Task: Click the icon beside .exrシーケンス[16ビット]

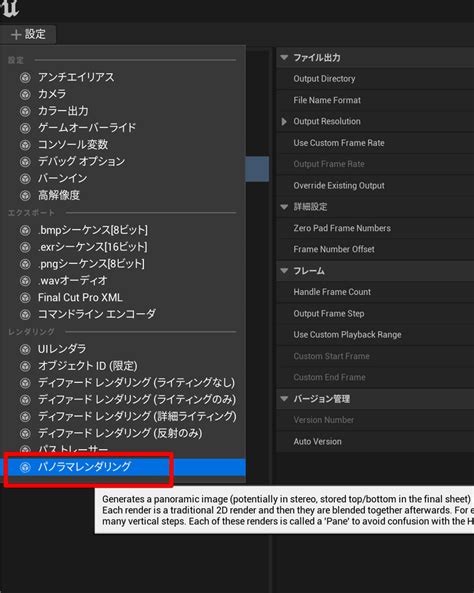Action: pos(25,247)
